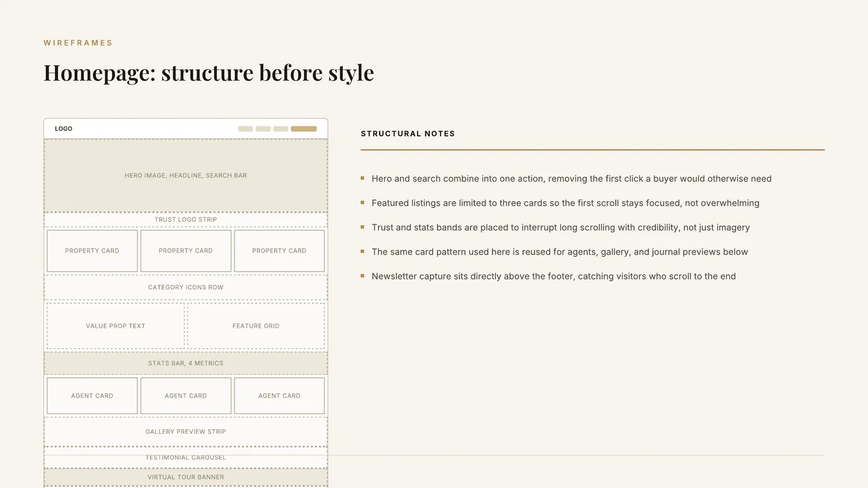Select the Stats Bar, 4 Metrics band
This screenshot has height=488, width=868.
(x=186, y=363)
